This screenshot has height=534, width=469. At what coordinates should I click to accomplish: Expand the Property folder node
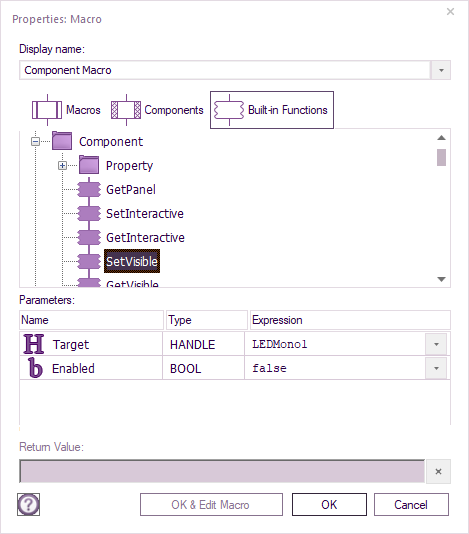[62, 166]
